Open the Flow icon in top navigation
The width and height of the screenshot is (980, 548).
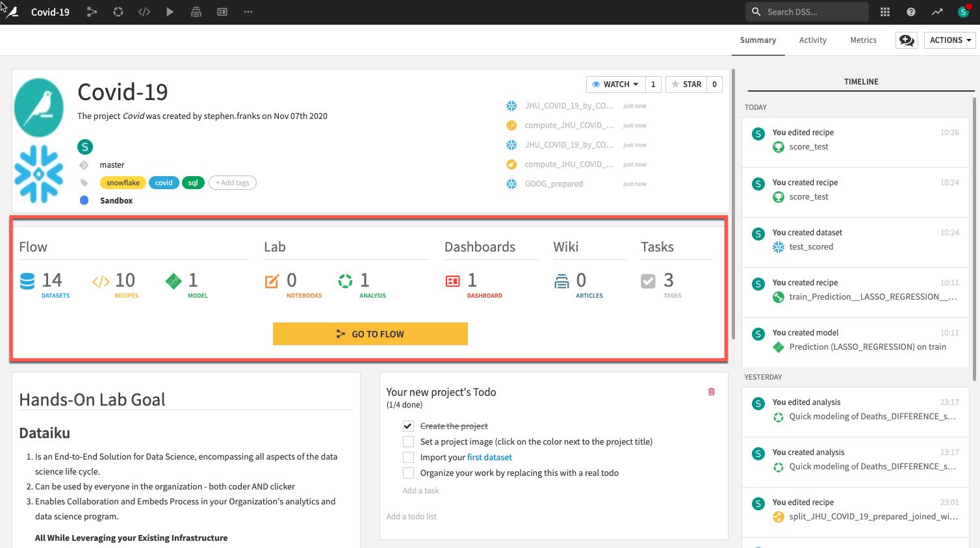pos(92,12)
